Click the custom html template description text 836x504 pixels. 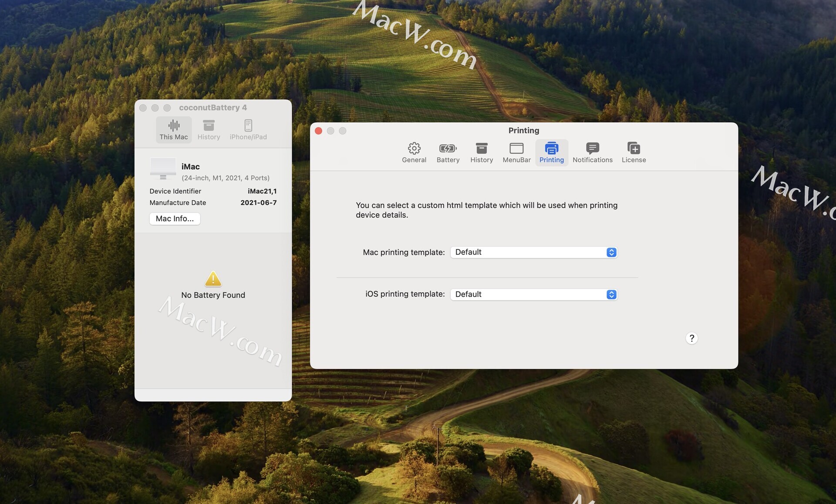pos(486,210)
